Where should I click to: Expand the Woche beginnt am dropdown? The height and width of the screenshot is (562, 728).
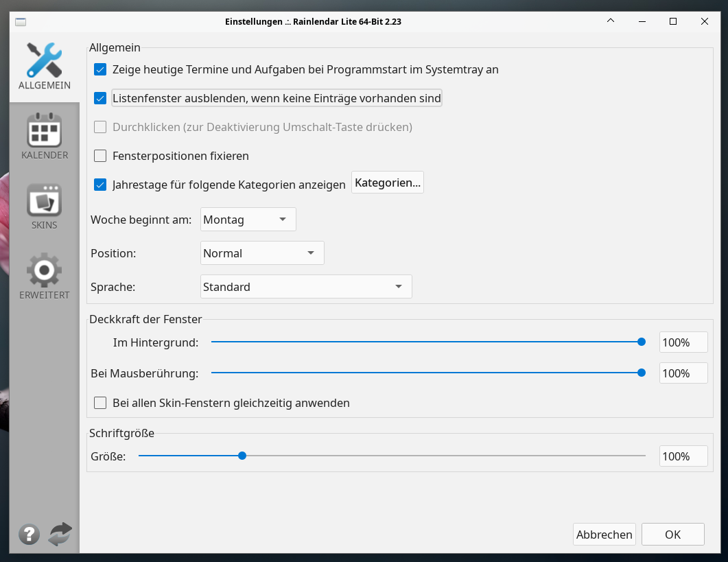(248, 220)
